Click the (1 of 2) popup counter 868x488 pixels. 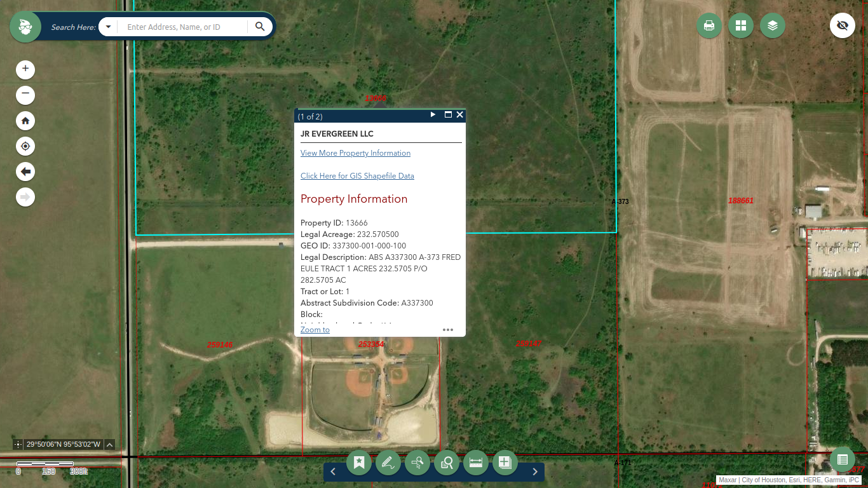click(x=310, y=116)
